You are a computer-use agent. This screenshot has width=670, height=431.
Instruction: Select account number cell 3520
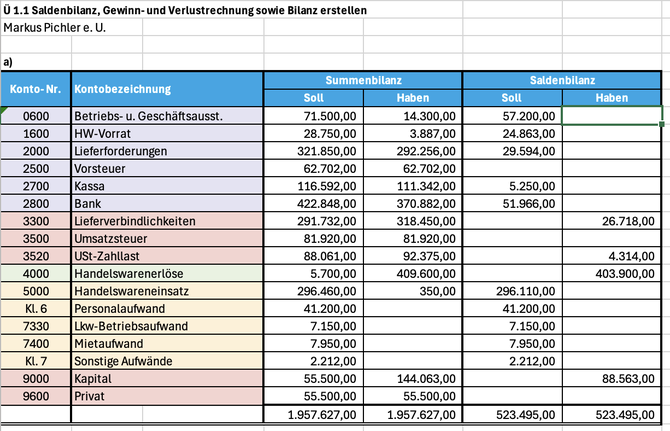pos(36,255)
